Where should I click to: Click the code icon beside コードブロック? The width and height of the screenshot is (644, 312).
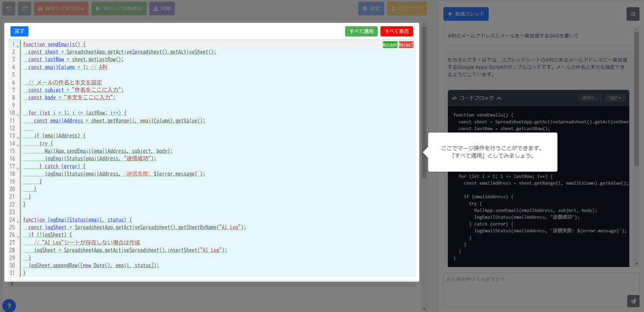454,98
